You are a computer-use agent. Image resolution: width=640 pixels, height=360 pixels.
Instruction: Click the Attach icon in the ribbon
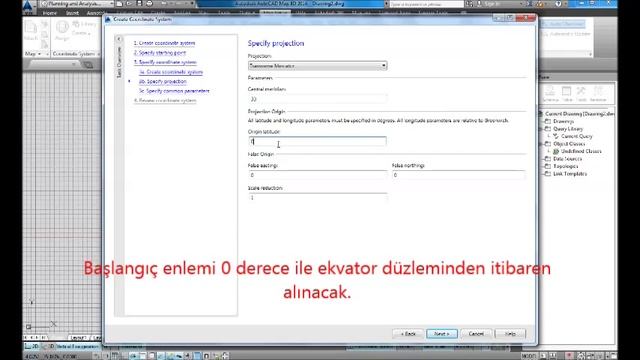[31, 31]
